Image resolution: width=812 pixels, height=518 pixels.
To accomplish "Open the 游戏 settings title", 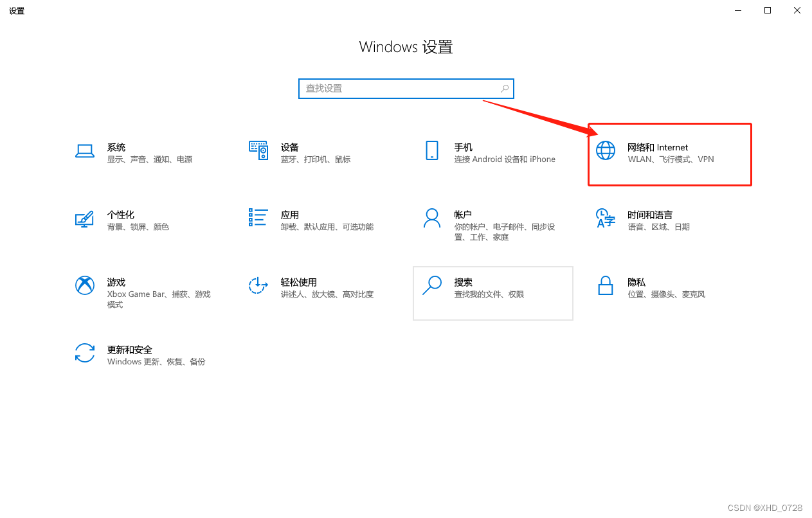I will pyautogui.click(x=116, y=282).
